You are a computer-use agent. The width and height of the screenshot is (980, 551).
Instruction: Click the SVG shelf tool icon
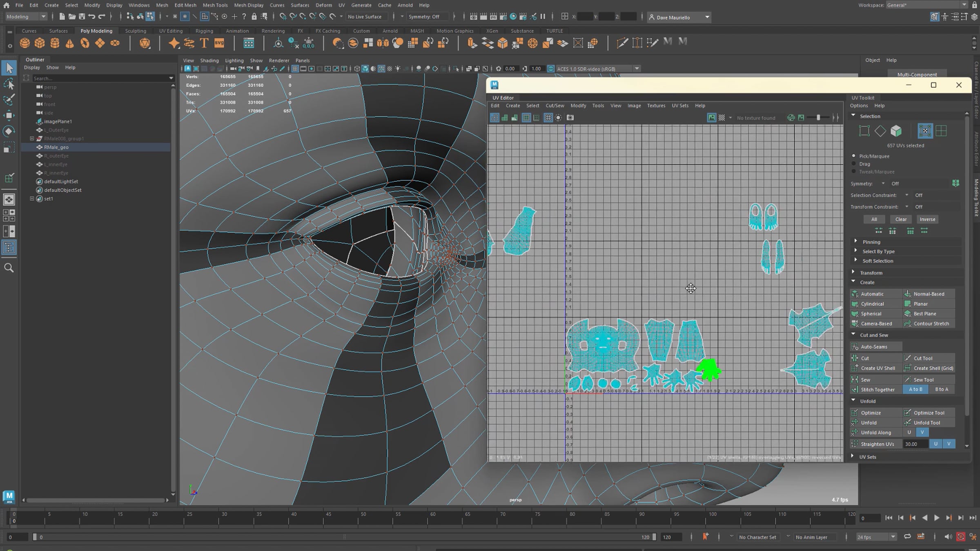click(x=219, y=43)
